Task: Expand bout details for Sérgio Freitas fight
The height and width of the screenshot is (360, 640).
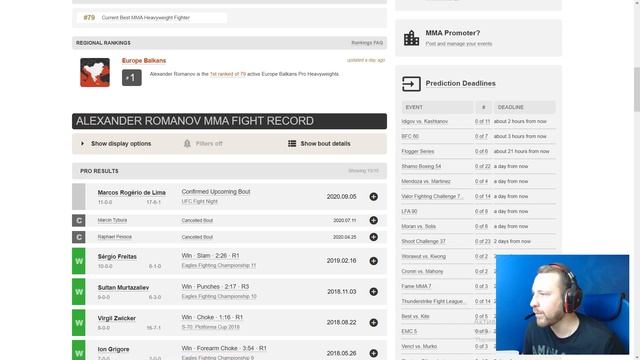Action: (x=373, y=261)
